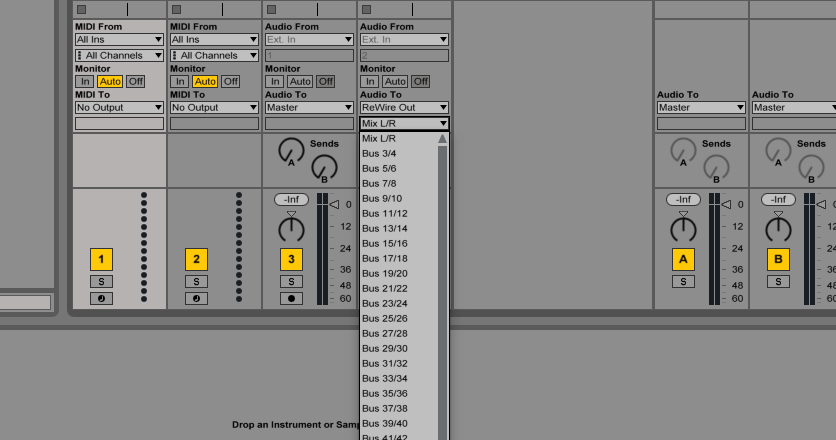Click return B -Inf peak level display
Image resolution: width=836 pixels, height=440 pixels.
778,199
